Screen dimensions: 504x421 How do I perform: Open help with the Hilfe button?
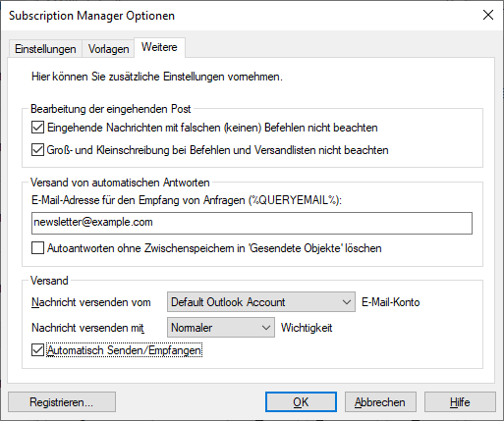pos(460,402)
